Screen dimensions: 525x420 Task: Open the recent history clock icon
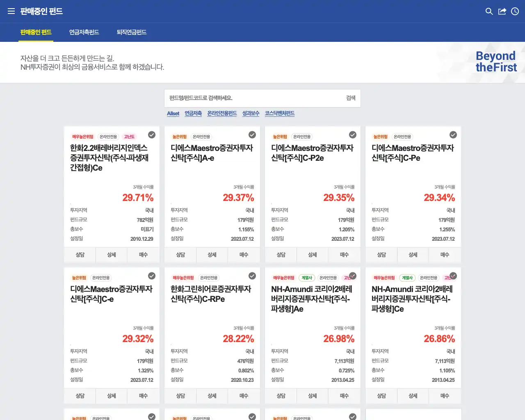515,11
